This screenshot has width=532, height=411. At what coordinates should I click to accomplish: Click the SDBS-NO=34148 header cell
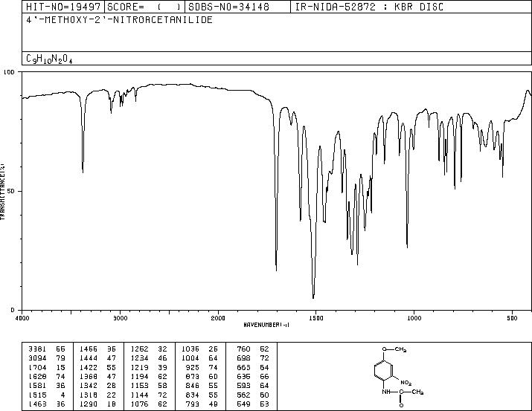(238, 7)
